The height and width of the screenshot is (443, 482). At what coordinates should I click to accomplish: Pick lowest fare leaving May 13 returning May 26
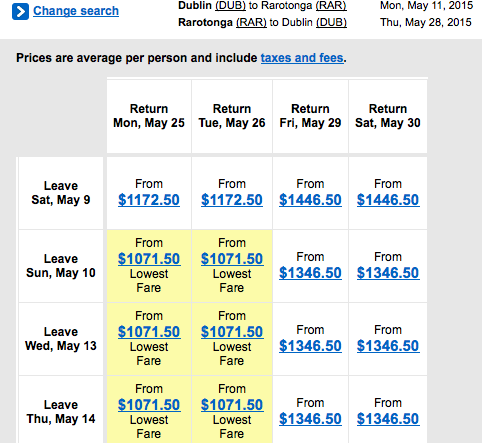(232, 332)
